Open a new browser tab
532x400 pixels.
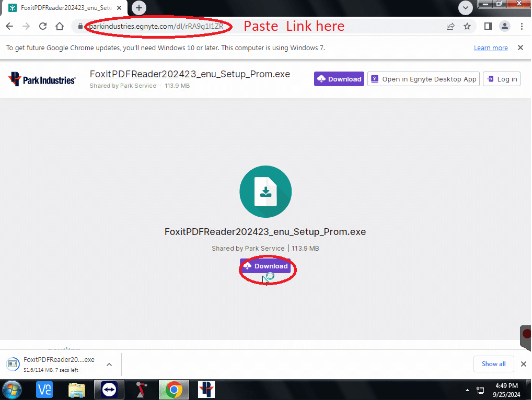pyautogui.click(x=139, y=8)
